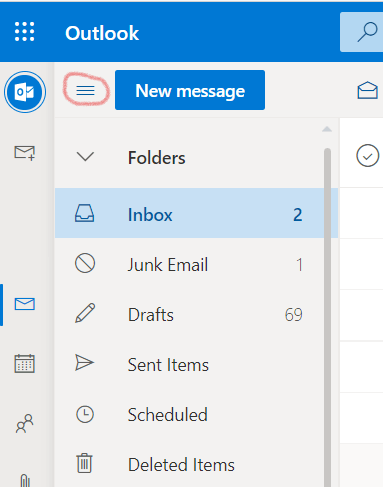383x487 pixels.
Task: Open the Deleted Items folder
Action: click(189, 465)
